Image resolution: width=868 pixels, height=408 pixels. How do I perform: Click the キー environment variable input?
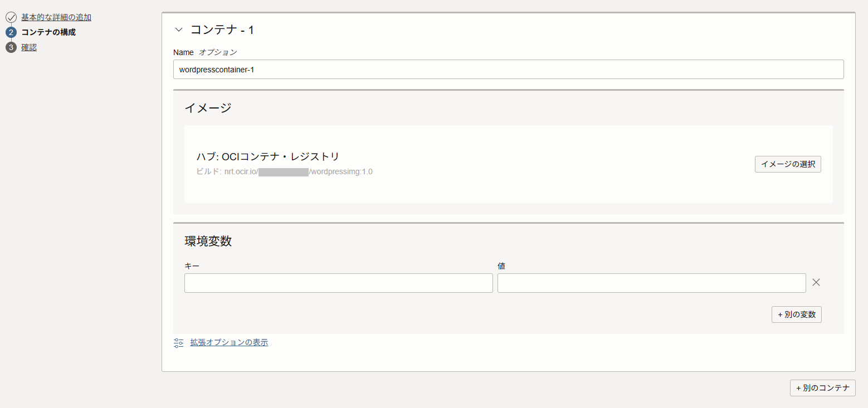tap(338, 283)
